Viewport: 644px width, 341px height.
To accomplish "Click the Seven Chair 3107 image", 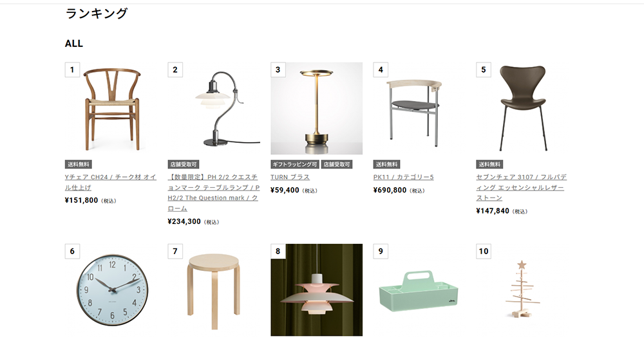I will [x=522, y=108].
